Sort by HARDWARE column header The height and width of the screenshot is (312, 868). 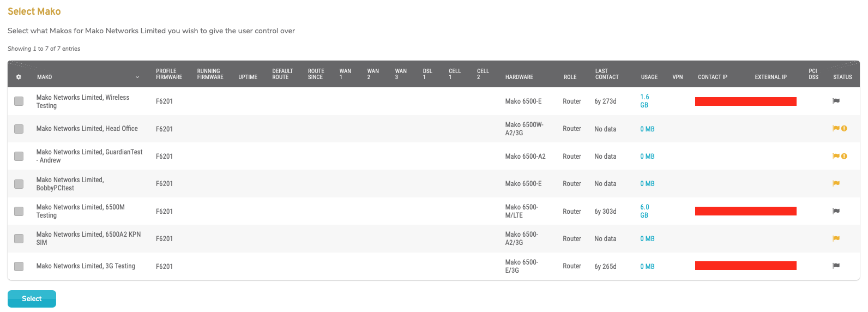tap(519, 77)
